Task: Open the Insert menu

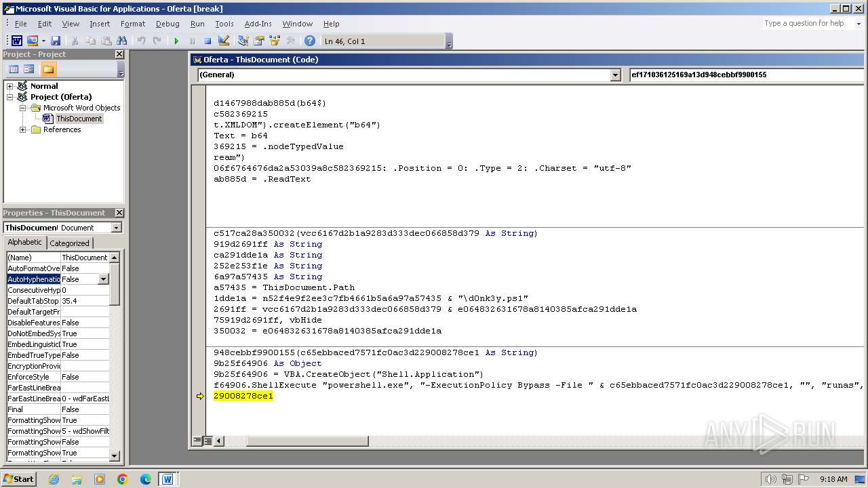Action: pyautogui.click(x=100, y=24)
